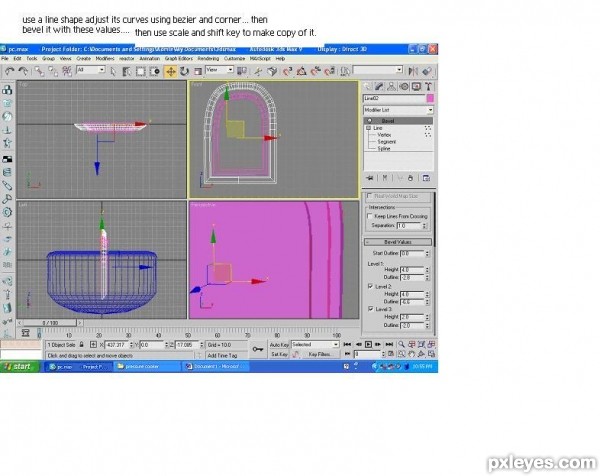Open the Hierarchy command panel tab
600x476 pixels.
pos(391,86)
